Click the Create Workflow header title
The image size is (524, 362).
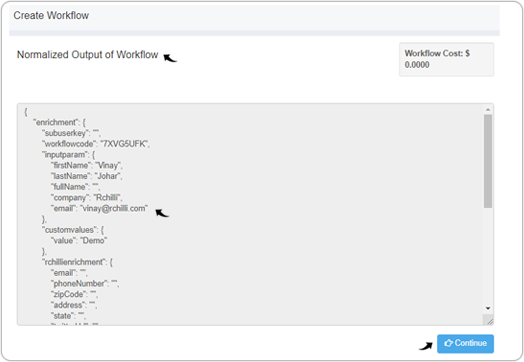[x=51, y=15]
